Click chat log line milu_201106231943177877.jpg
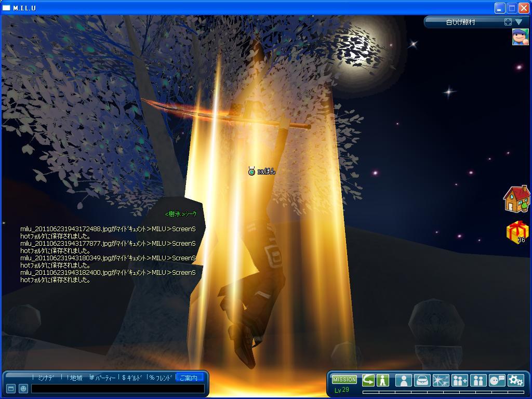The image size is (532, 399). click(108, 247)
